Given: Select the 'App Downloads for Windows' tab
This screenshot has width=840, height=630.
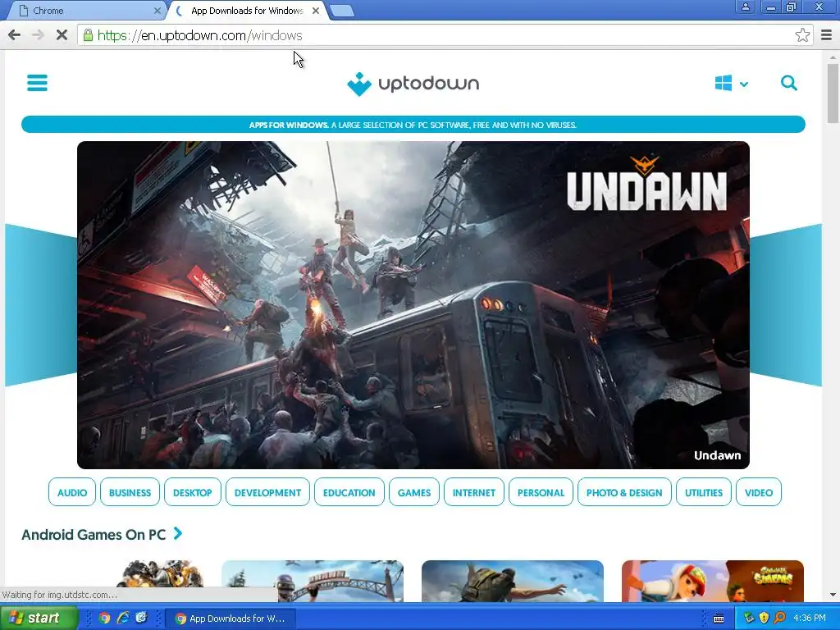Looking at the screenshot, I should 248,11.
